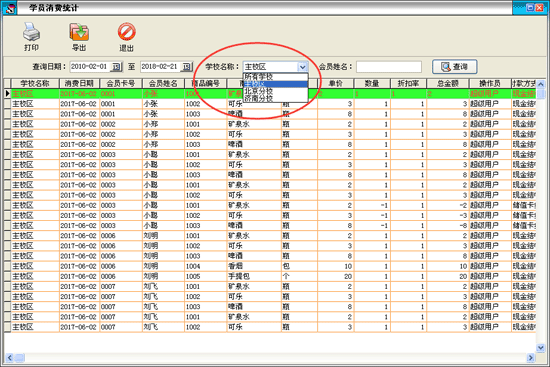This screenshot has height=367, width=550.
Task: Choose the highlighted 主校区 dropdown option
Action: (275, 84)
